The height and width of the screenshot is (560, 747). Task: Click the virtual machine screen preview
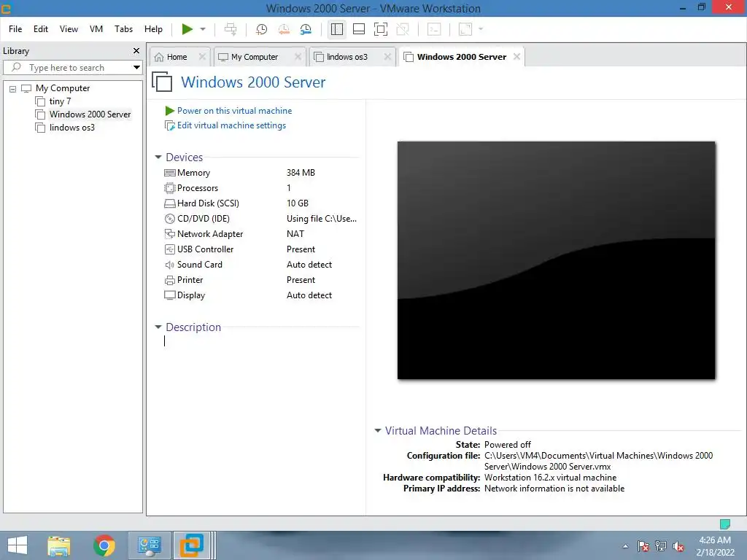click(556, 260)
